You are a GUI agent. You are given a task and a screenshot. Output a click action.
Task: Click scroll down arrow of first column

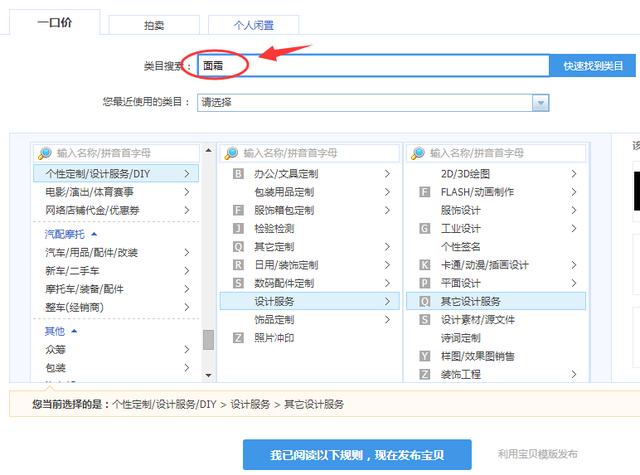209,375
